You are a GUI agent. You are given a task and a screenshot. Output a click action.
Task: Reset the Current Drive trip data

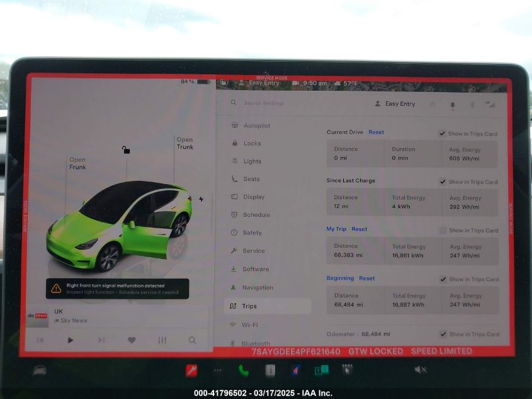pyautogui.click(x=376, y=132)
